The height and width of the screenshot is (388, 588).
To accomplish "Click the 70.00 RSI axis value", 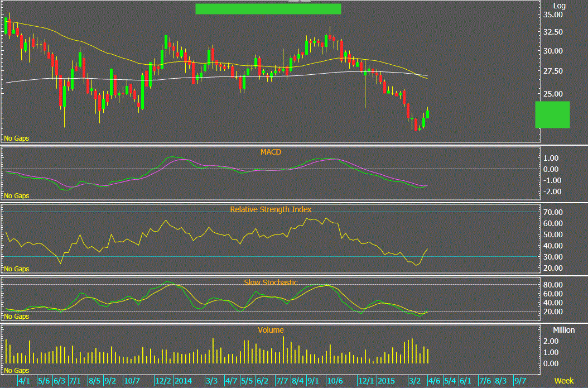I will point(553,212).
